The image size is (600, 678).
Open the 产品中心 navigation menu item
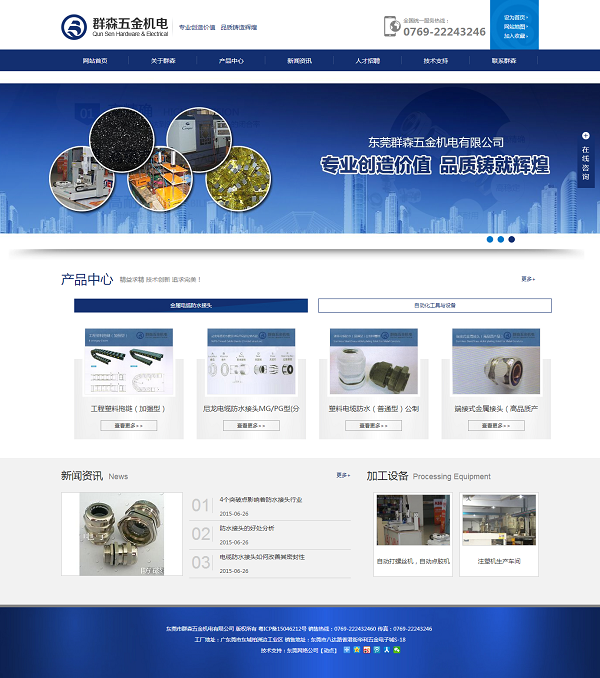[x=231, y=61]
